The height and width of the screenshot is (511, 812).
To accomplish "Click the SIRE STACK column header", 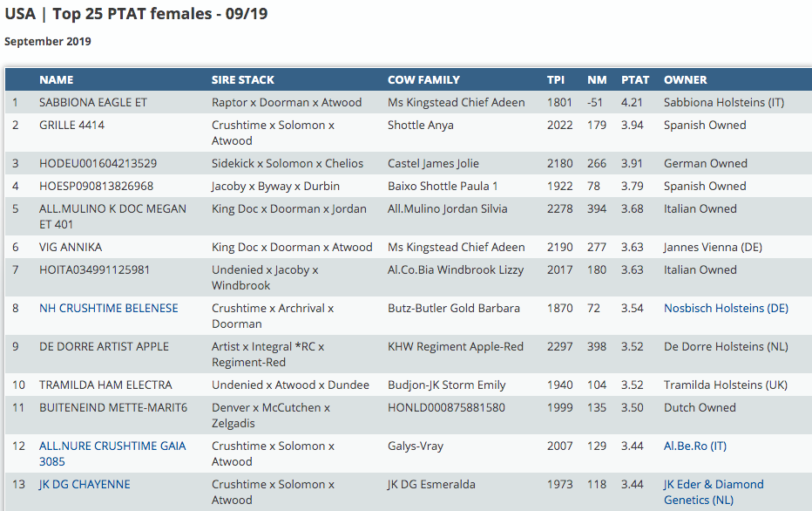I will (242, 79).
